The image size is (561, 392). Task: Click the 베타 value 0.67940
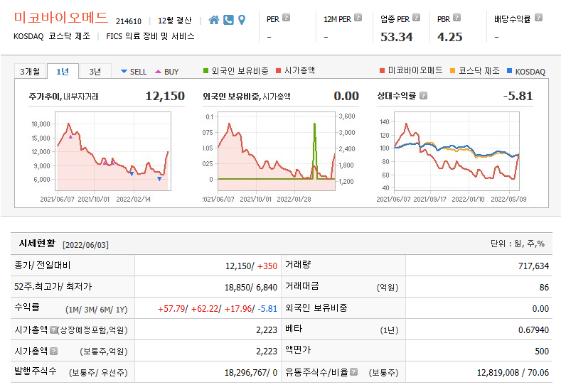click(533, 330)
